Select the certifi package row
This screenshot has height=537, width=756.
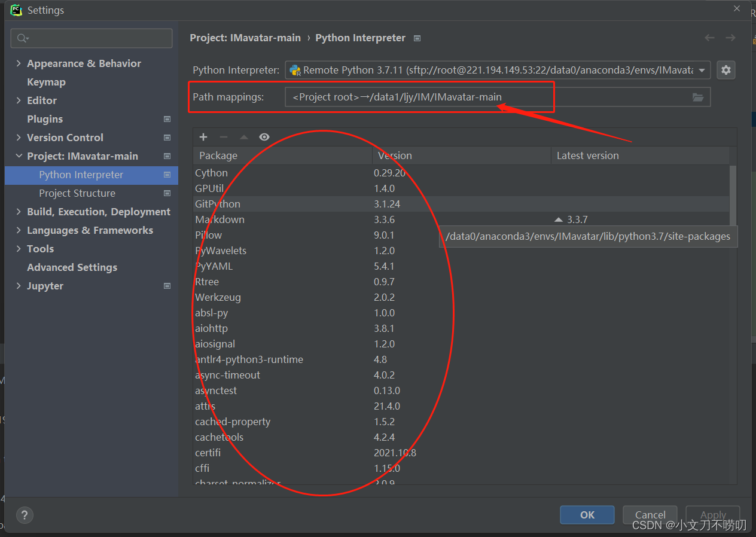461,453
